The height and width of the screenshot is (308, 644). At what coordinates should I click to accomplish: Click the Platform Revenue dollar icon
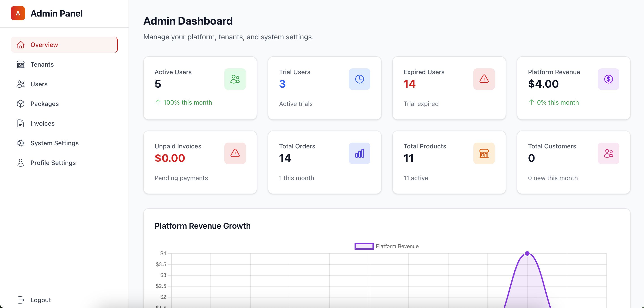point(608,79)
